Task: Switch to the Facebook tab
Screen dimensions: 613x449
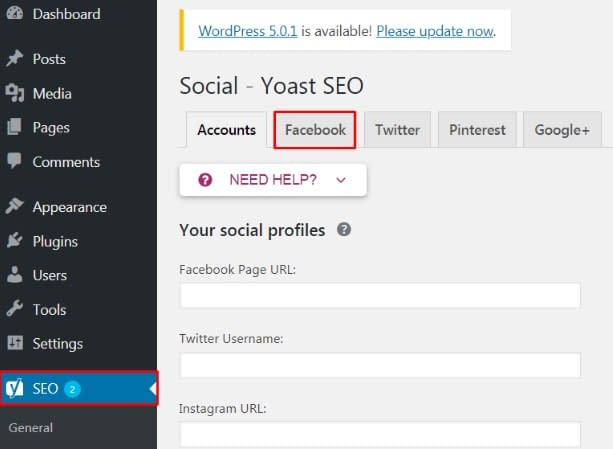Action: click(315, 130)
